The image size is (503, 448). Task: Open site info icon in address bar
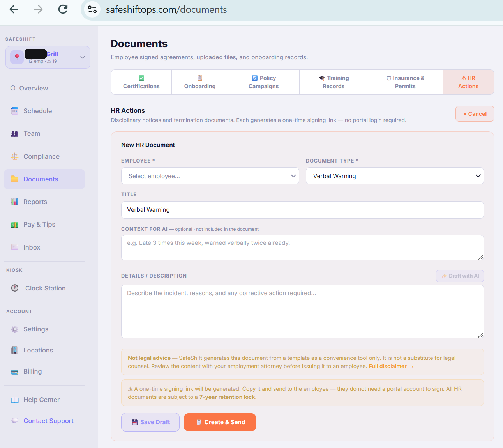pyautogui.click(x=92, y=9)
